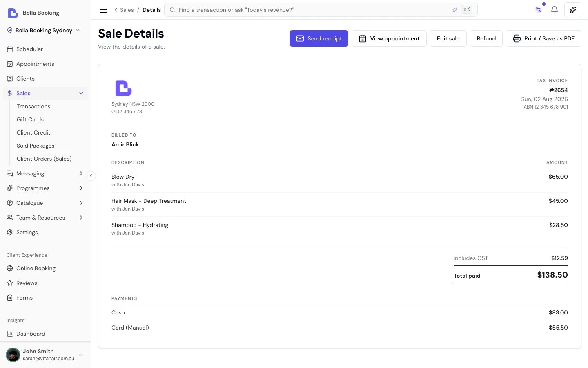Focus the transaction search field
The width and height of the screenshot is (588, 368).
click(321, 10)
